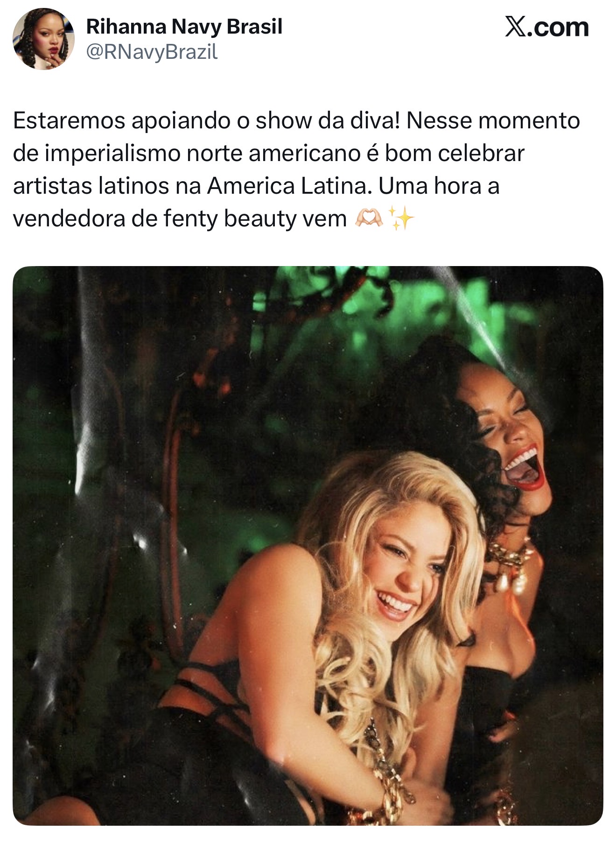Open the Rihanna Navy Brasil profile avatar

pos(43,39)
